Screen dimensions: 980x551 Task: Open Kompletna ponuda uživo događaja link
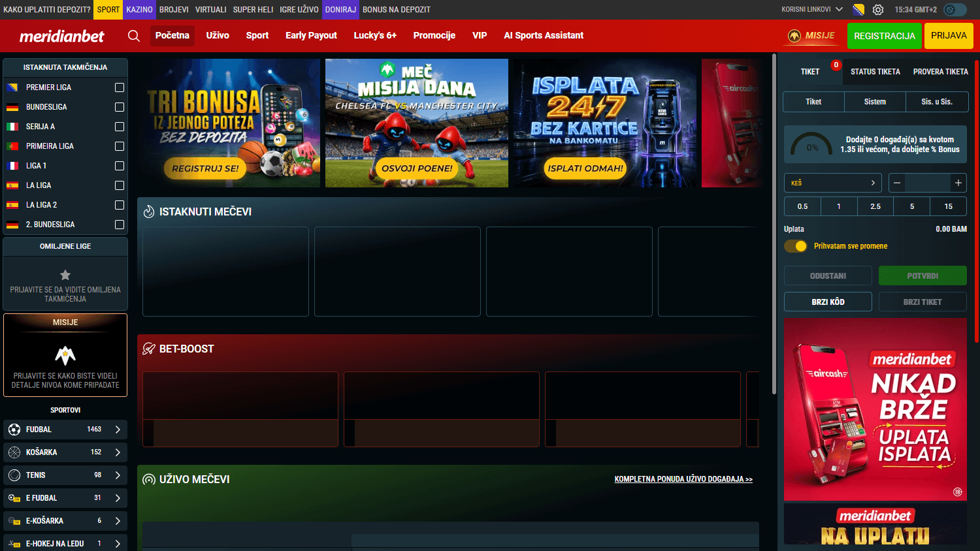point(683,479)
